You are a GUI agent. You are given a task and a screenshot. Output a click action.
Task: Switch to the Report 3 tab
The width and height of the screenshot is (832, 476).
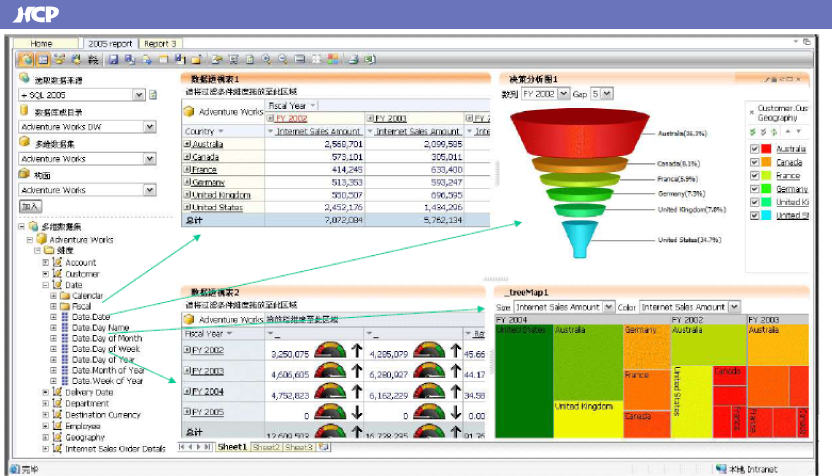click(159, 44)
